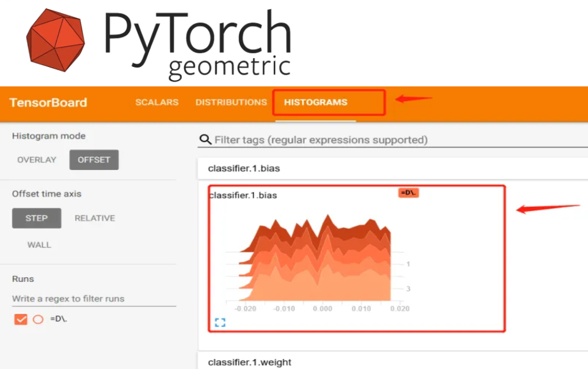Set histogram mode to OFFSET
The height and width of the screenshot is (369, 588).
pyautogui.click(x=93, y=160)
